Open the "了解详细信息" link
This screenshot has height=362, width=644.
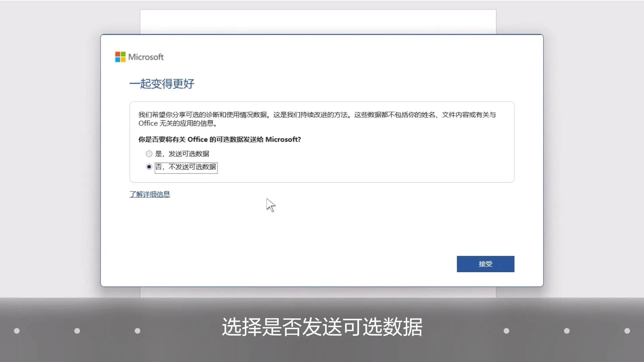(x=150, y=194)
